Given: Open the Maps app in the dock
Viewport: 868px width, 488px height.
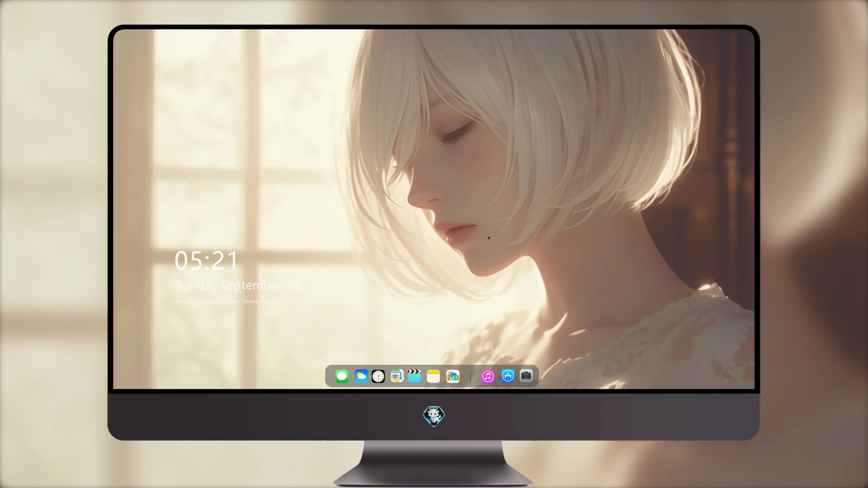Looking at the screenshot, I should tap(397, 376).
